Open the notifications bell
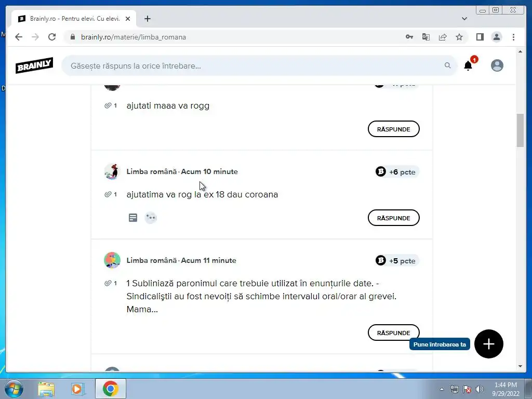 (x=468, y=65)
